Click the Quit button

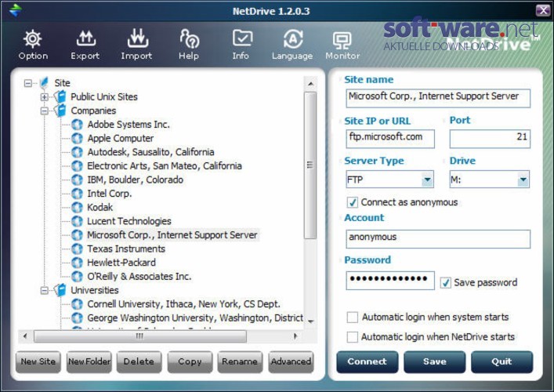501,361
